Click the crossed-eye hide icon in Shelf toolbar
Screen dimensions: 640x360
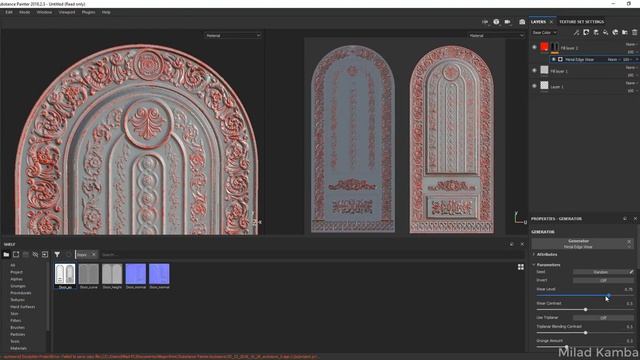(35, 254)
